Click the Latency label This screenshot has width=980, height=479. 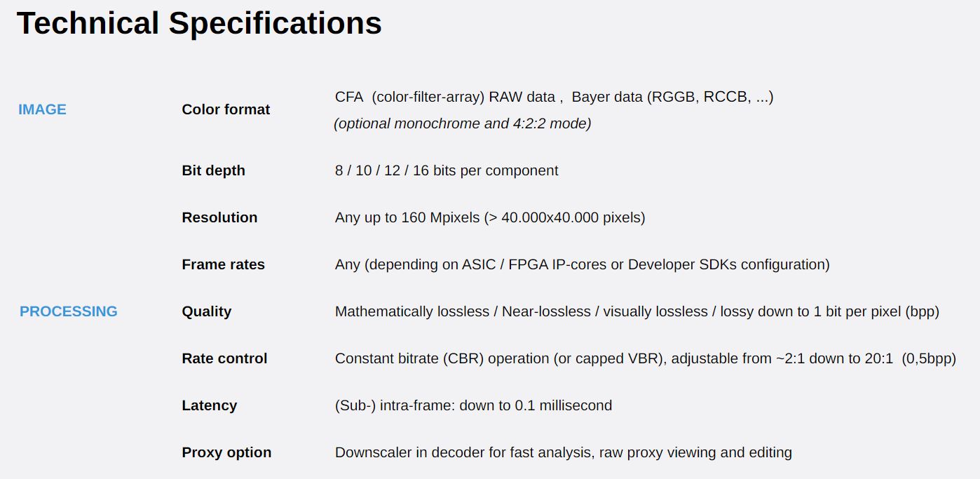209,405
